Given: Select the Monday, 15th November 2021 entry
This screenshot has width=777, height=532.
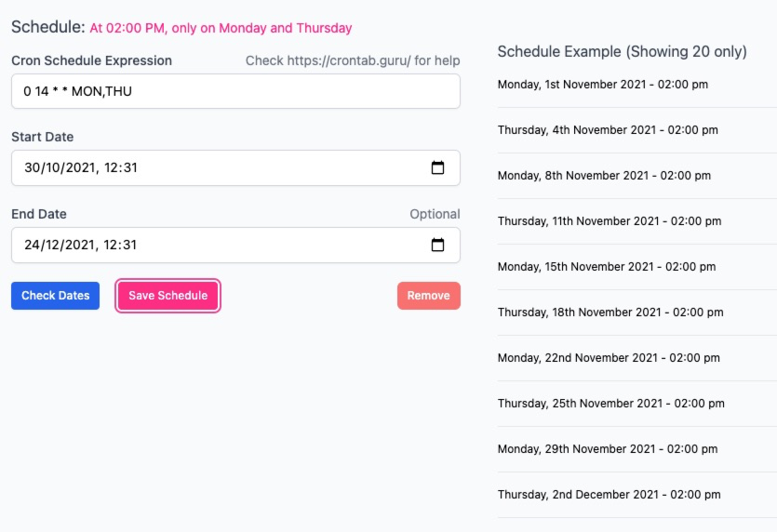Looking at the screenshot, I should tap(607, 267).
